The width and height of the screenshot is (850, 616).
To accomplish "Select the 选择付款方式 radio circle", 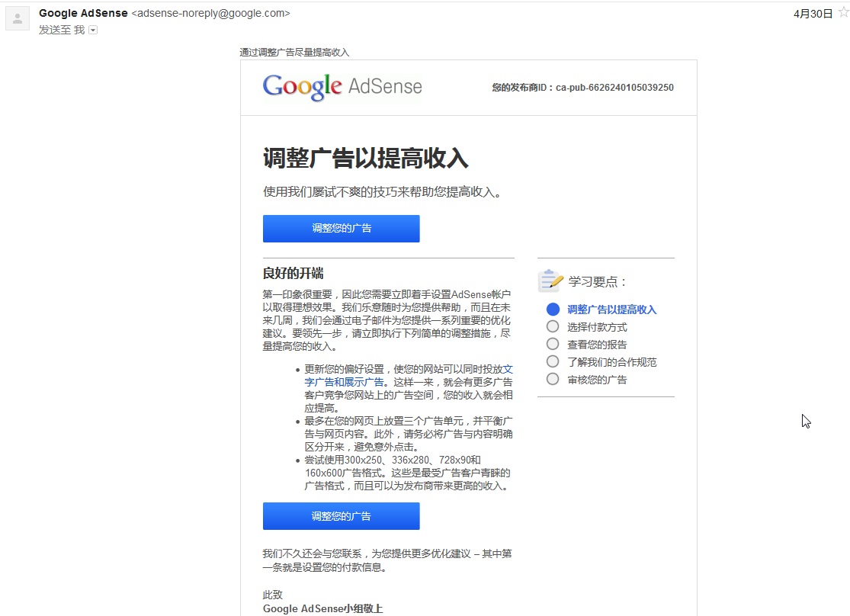I will pos(553,326).
